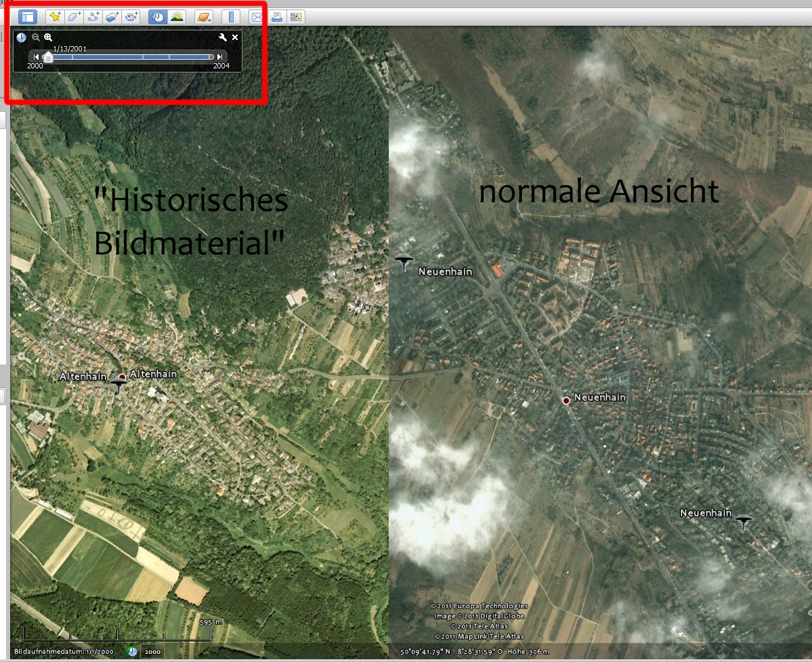
Task: Zoom in the time slider range
Action: [x=48, y=38]
